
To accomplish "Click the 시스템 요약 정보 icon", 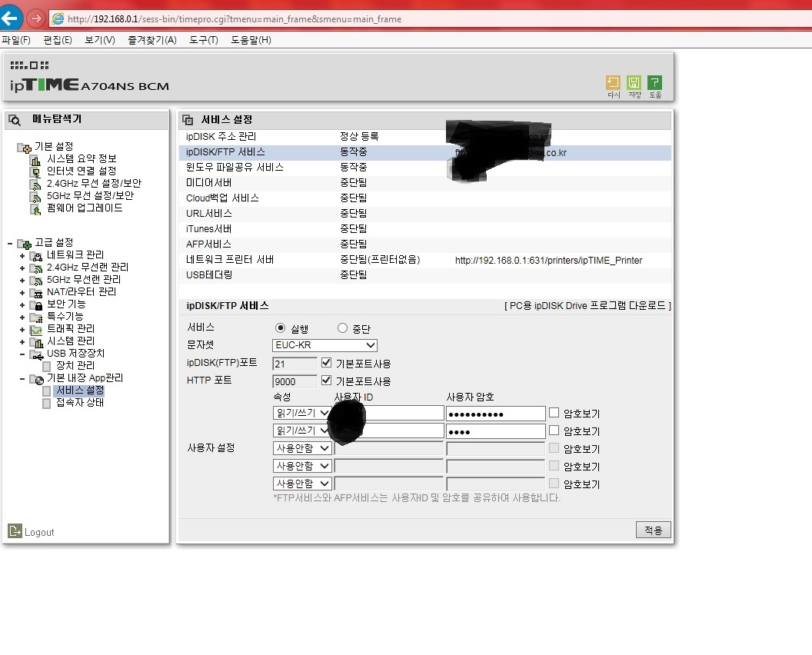I will pos(35,159).
